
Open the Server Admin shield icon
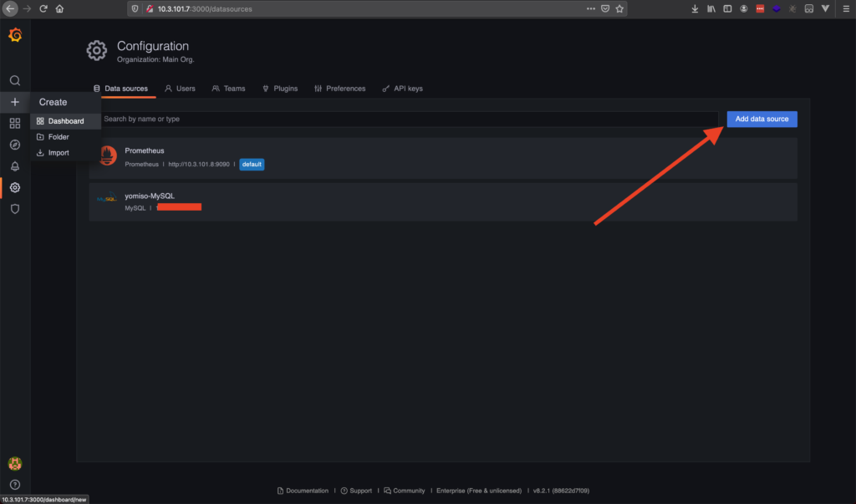click(15, 209)
